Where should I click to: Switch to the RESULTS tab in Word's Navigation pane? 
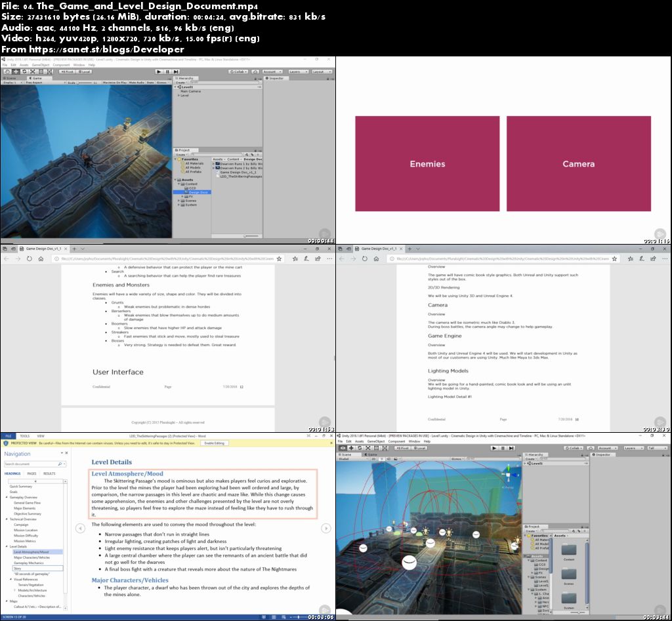pyautogui.click(x=49, y=473)
